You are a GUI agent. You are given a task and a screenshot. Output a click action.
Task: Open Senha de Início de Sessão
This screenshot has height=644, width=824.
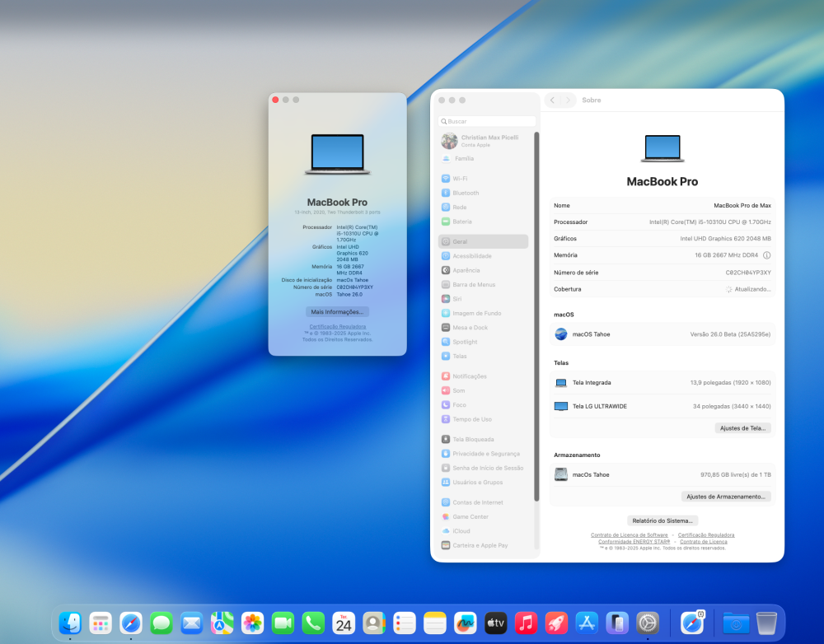[483, 468]
